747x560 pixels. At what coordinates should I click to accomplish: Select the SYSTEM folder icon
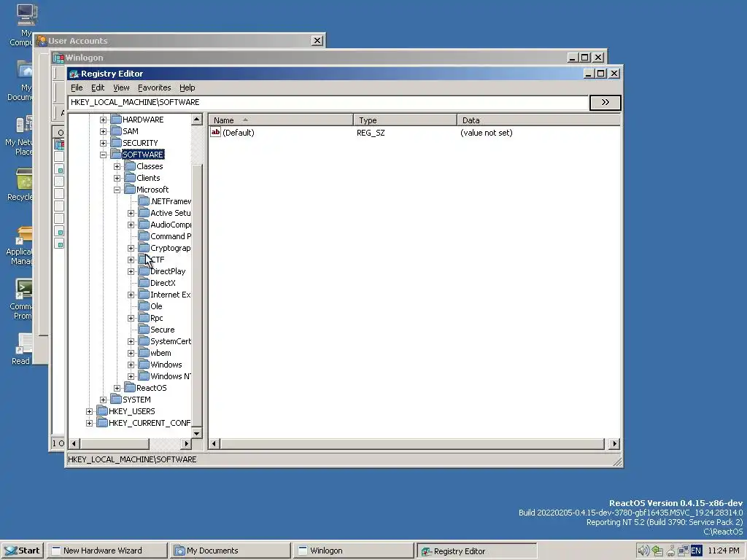[116, 399]
